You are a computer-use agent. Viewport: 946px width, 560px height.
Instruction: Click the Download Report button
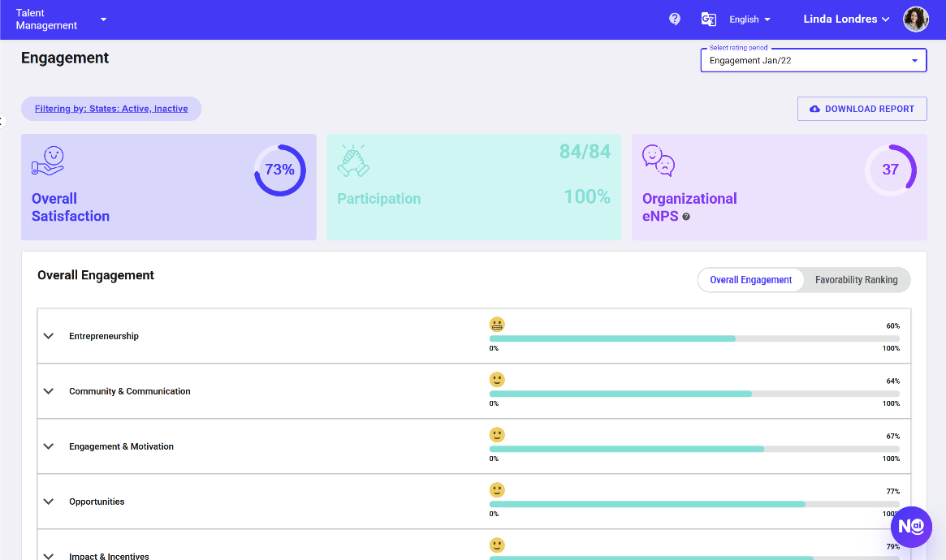click(x=862, y=109)
